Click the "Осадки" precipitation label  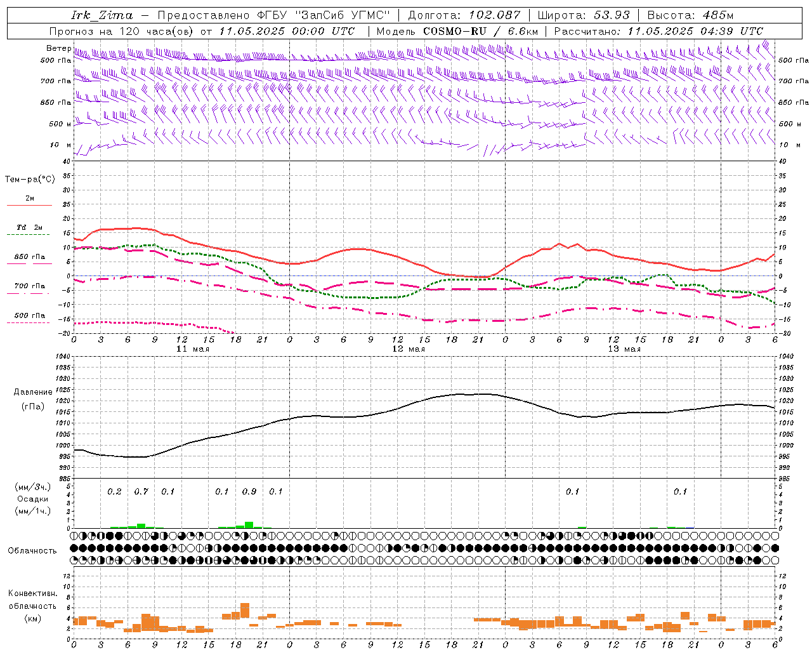click(32, 499)
